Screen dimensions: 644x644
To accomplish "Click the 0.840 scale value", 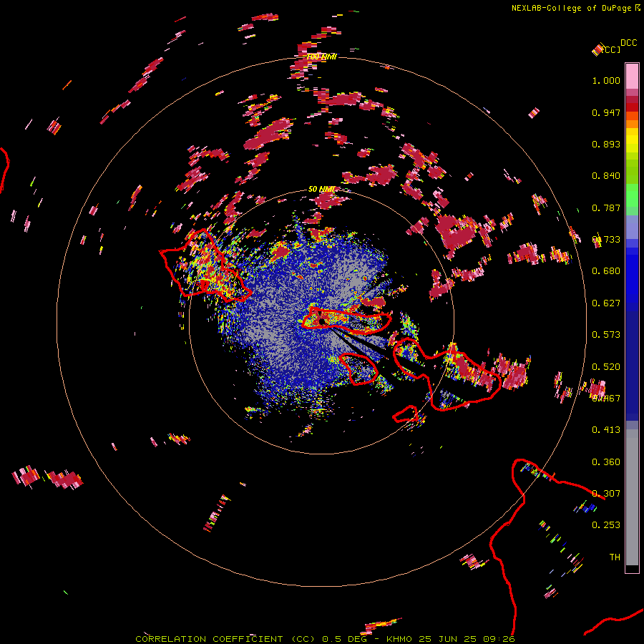I will click(606, 176).
